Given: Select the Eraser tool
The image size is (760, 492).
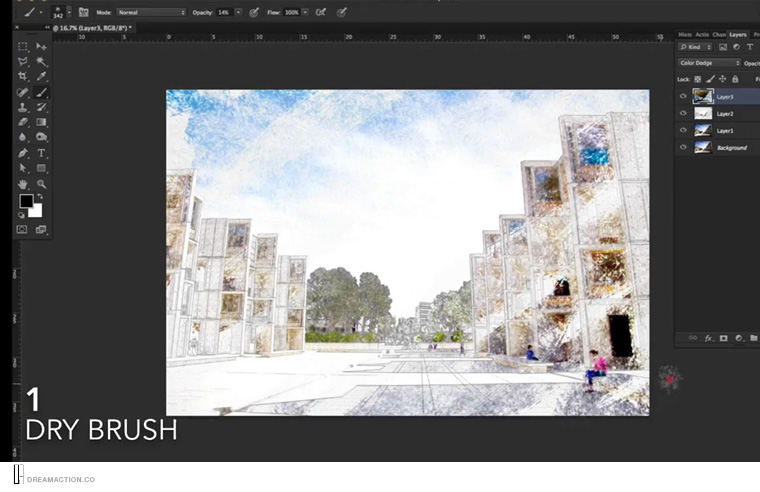Looking at the screenshot, I should pos(23,122).
